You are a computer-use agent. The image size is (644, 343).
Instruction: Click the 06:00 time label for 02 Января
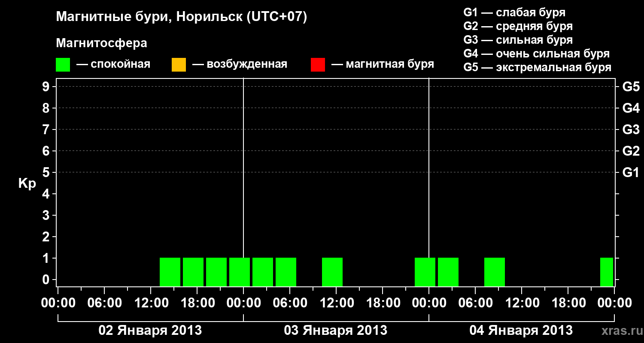click(104, 303)
